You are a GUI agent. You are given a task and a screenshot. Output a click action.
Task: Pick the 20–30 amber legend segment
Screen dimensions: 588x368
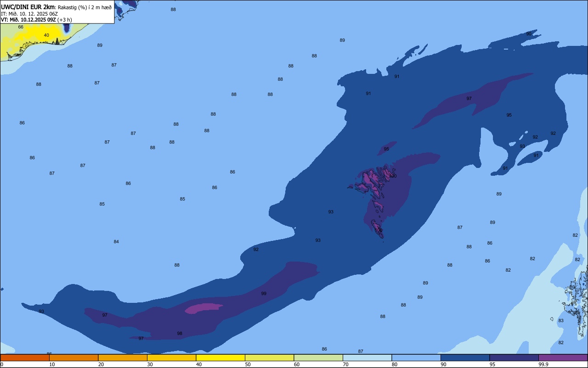click(123, 357)
